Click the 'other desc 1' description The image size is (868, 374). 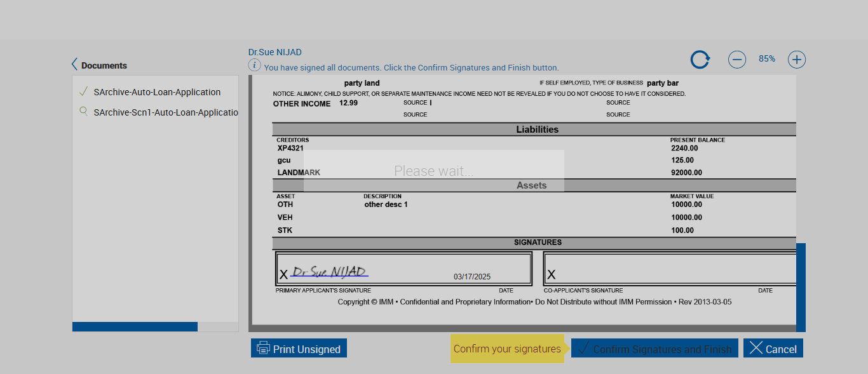(x=386, y=204)
